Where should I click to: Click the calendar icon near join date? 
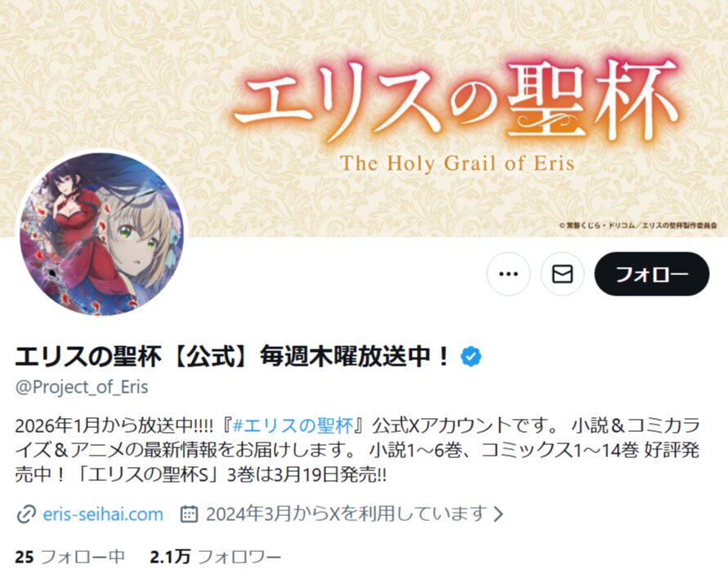pos(189,514)
